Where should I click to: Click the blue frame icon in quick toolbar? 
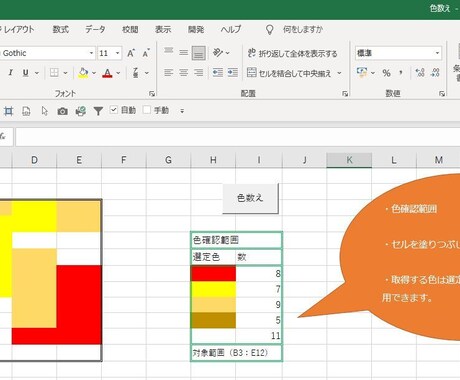[8, 111]
